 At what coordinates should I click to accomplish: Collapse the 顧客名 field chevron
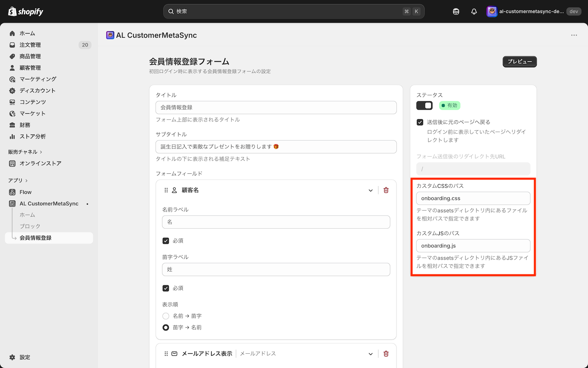click(370, 190)
